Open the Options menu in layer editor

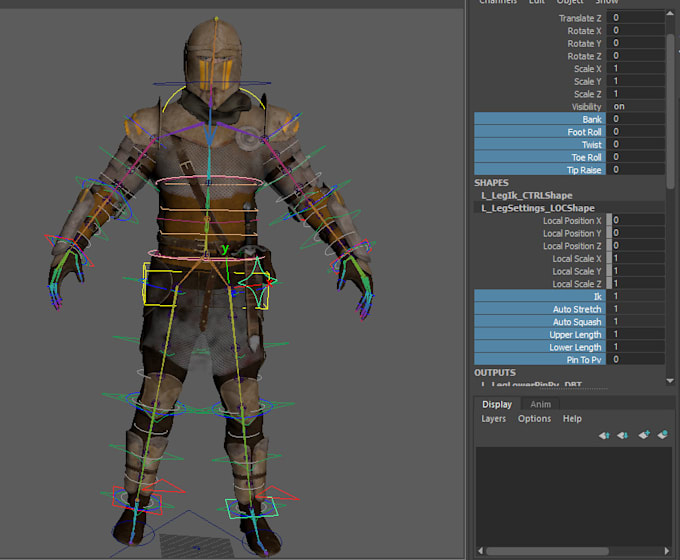tap(534, 419)
